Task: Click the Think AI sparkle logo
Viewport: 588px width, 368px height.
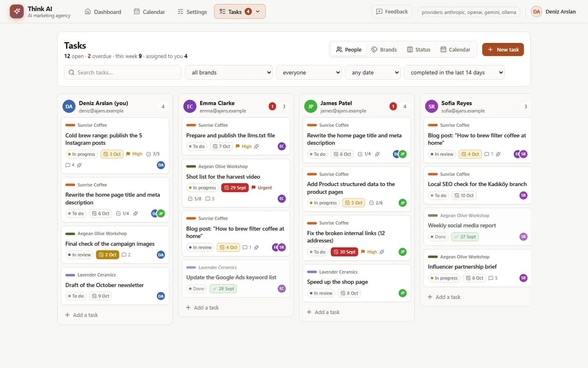Action: click(x=17, y=11)
